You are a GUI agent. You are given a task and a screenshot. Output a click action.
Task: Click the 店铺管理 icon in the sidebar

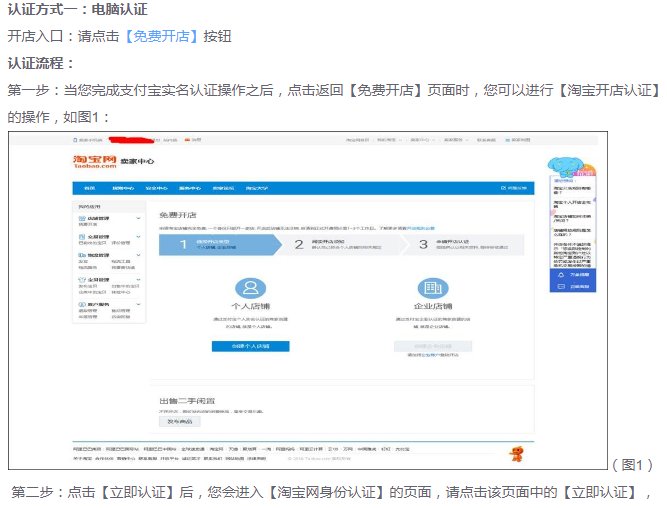(82, 218)
